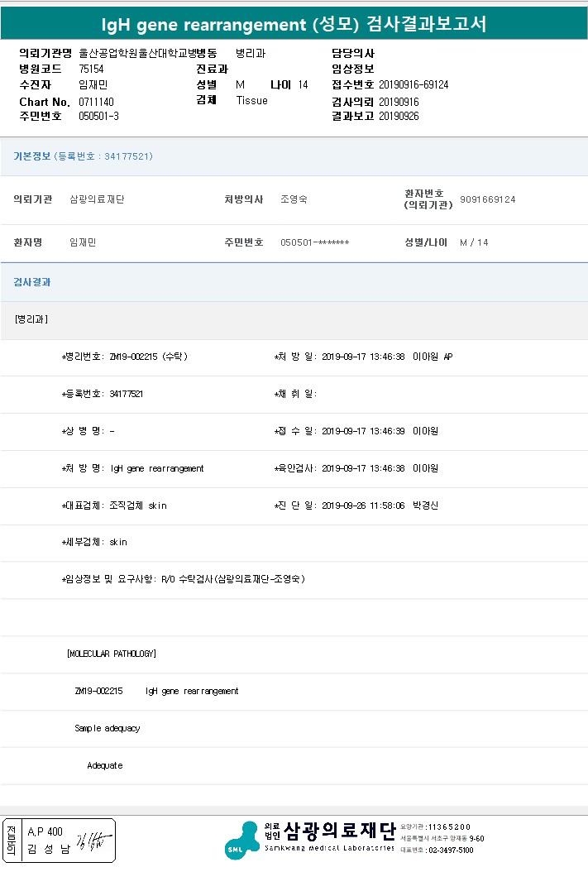
Task: Select the Adequate result text
Action: 105,765
